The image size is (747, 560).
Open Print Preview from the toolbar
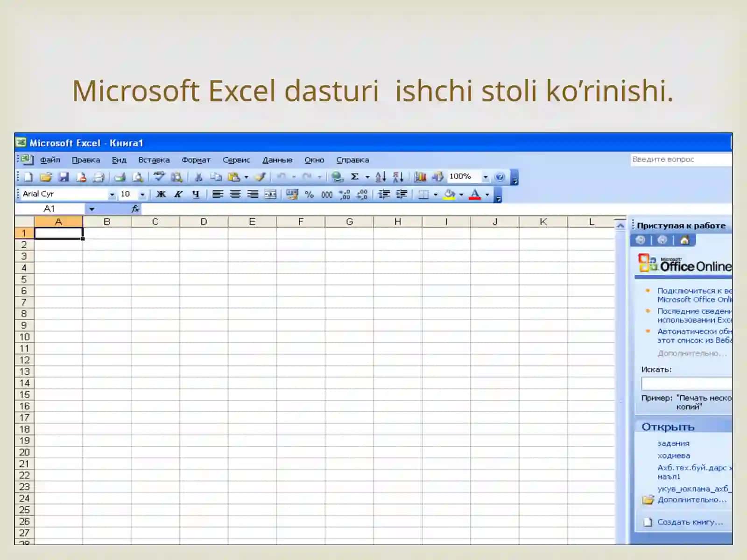tap(138, 177)
